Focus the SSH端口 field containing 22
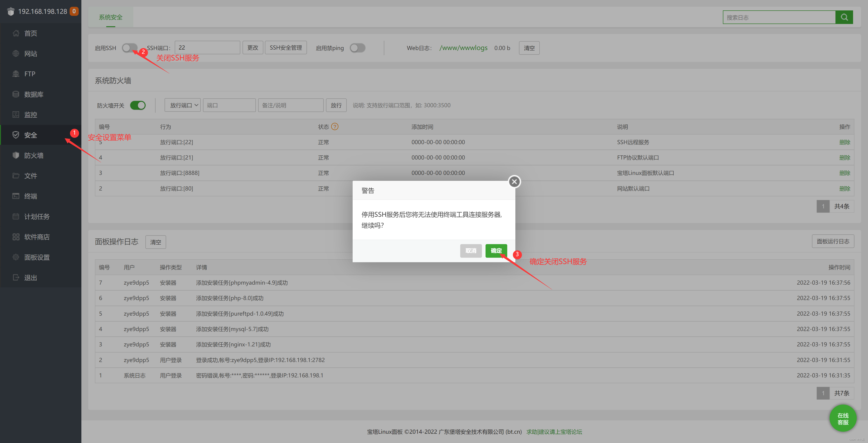Viewport: 868px width, 443px height. click(207, 48)
